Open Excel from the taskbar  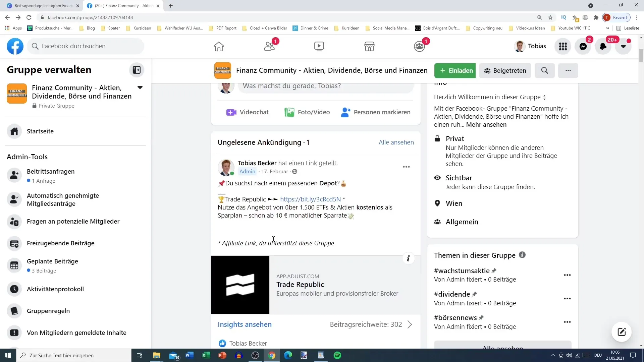click(206, 355)
